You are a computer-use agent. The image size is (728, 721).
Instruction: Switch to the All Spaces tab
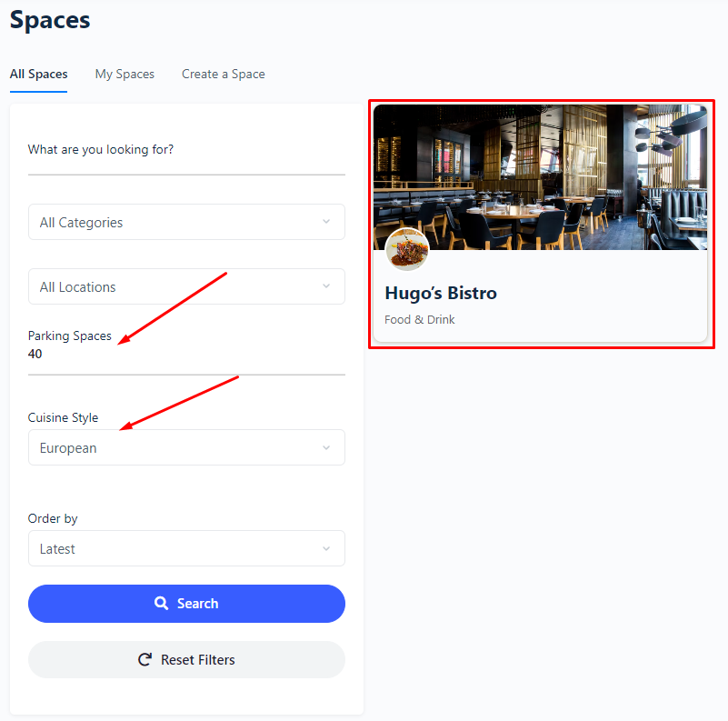coord(38,74)
